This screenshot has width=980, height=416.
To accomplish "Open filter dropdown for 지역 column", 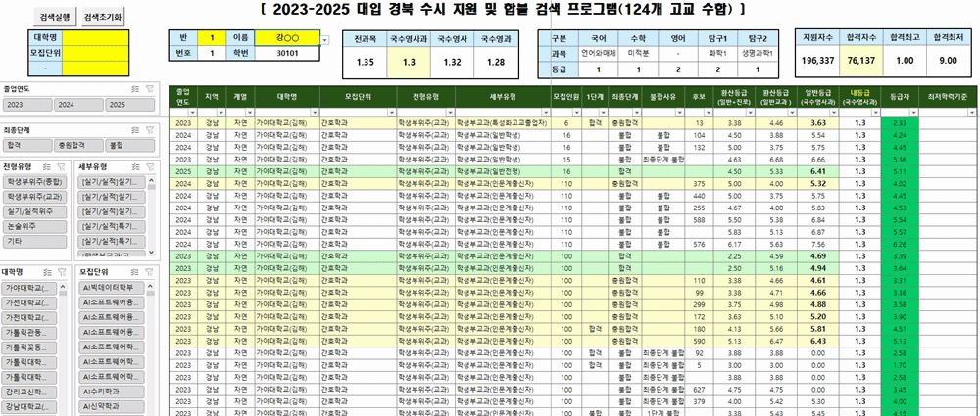I will click(x=220, y=113).
